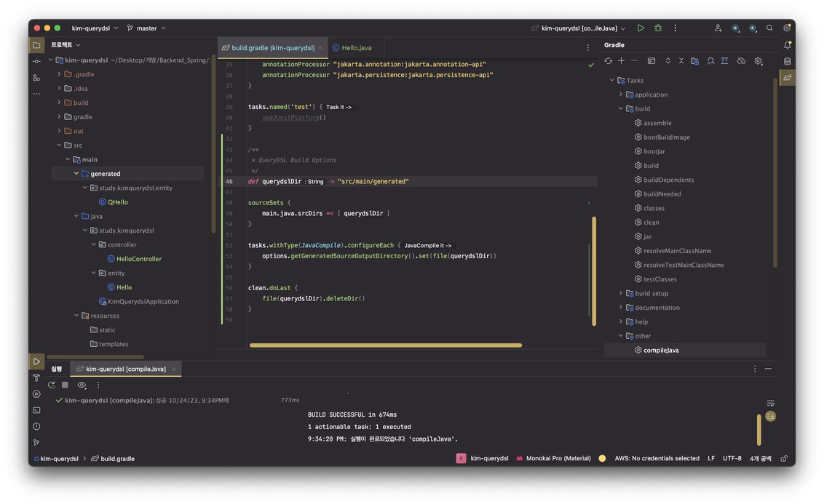The width and height of the screenshot is (824, 504).
Task: Expand the .gradle folder
Action: point(59,74)
